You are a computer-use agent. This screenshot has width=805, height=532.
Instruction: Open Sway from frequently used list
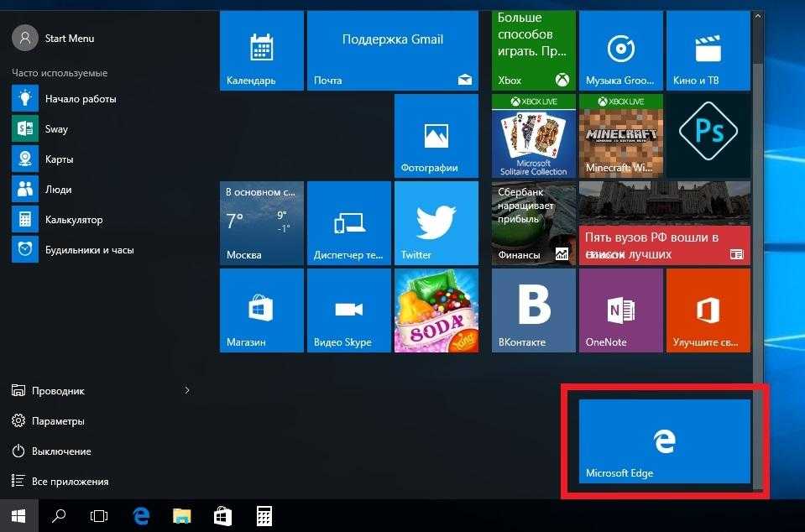coord(56,129)
